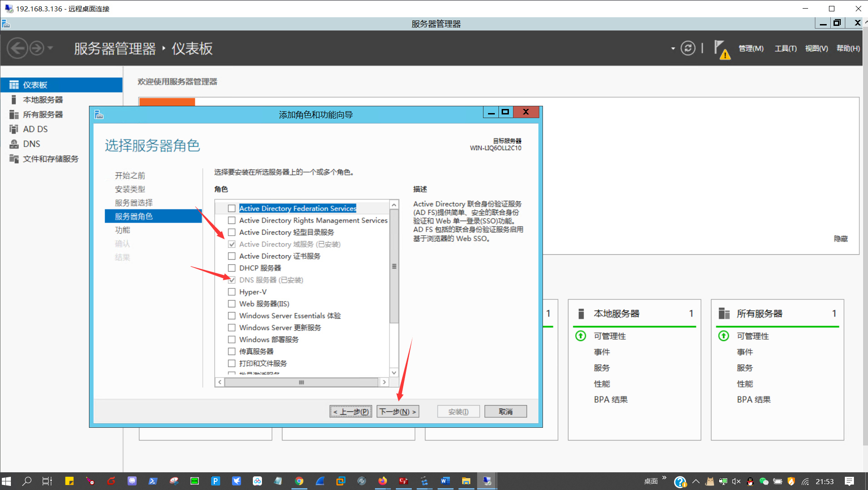The image size is (868, 490).
Task: Check 打印和文件服务 role
Action: click(x=232, y=363)
